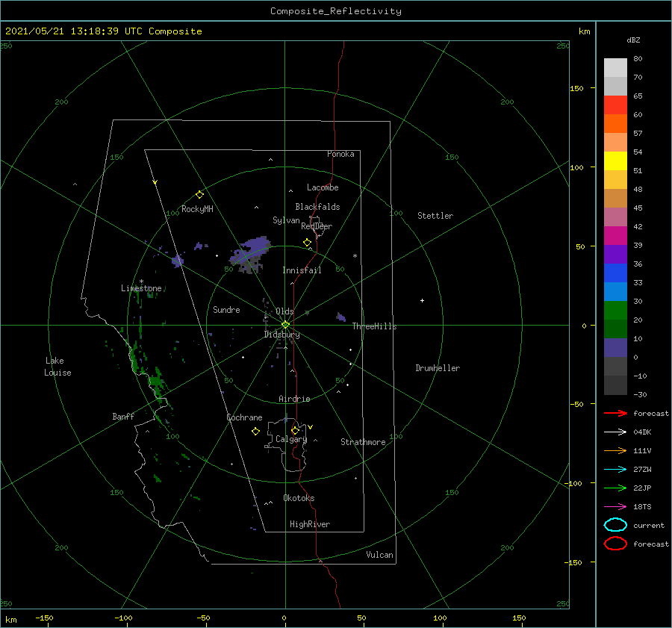Click the Innisfail town label

(x=302, y=270)
